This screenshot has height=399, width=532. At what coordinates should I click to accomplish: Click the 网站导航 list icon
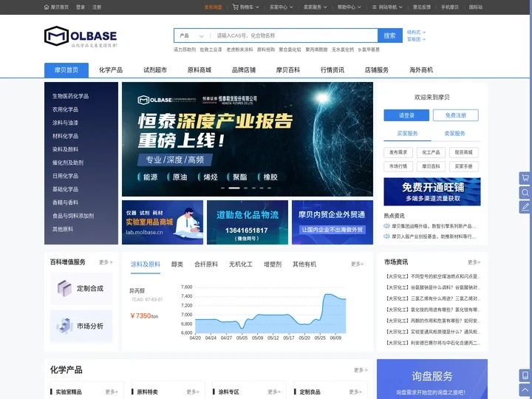(374, 7)
